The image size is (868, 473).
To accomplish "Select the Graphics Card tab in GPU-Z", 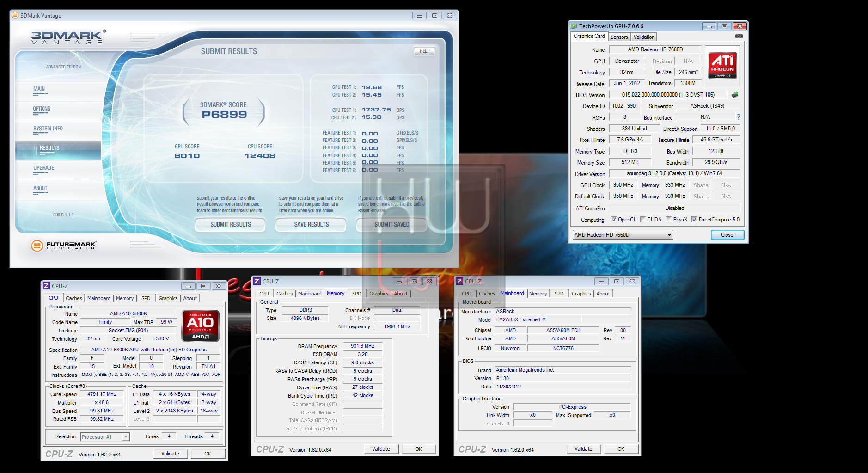I will (589, 36).
